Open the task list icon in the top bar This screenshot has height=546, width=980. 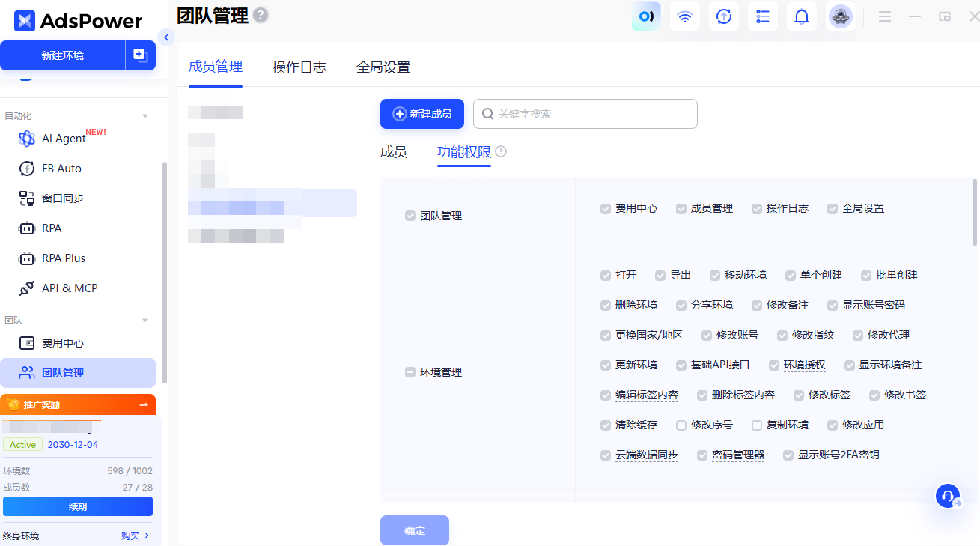coord(763,16)
